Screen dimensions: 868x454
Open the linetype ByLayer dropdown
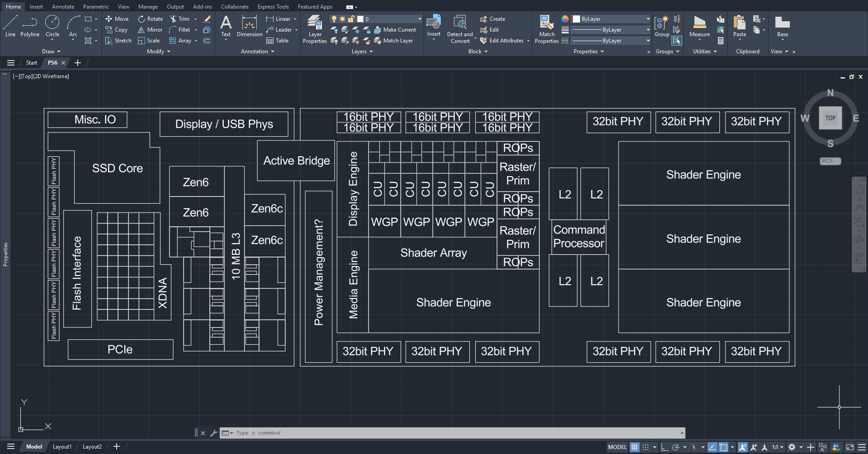[611, 41]
